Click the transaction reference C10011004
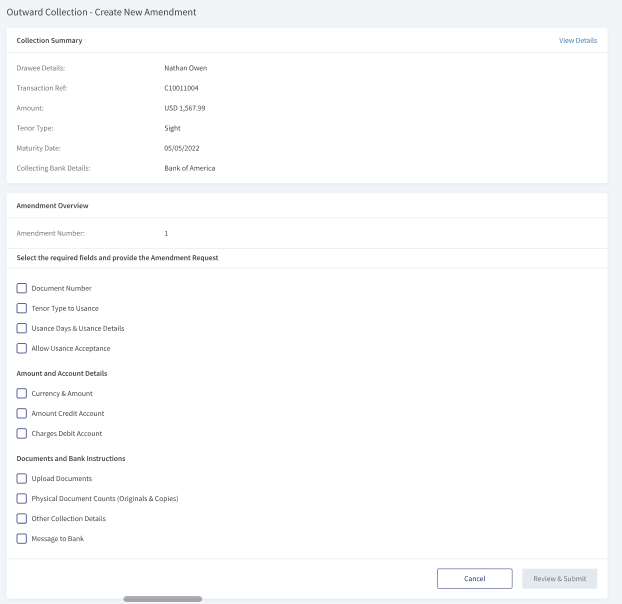This screenshot has height=604, width=622. coord(181,88)
